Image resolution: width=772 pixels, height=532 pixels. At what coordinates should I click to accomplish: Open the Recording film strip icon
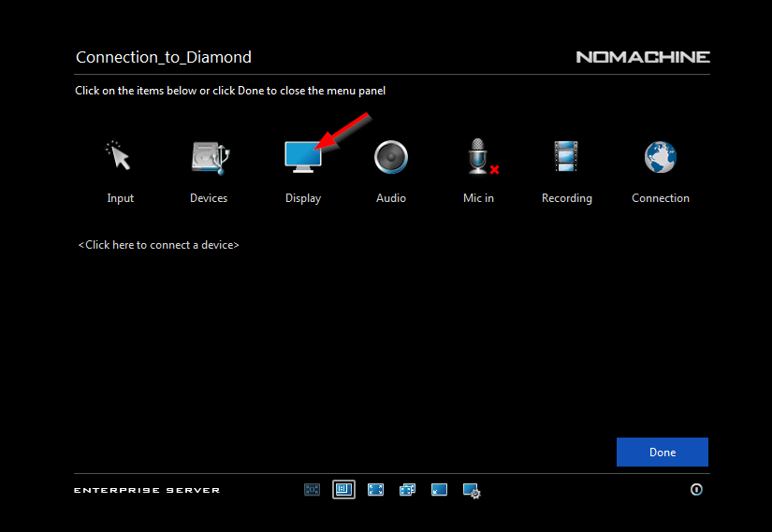tap(566, 156)
